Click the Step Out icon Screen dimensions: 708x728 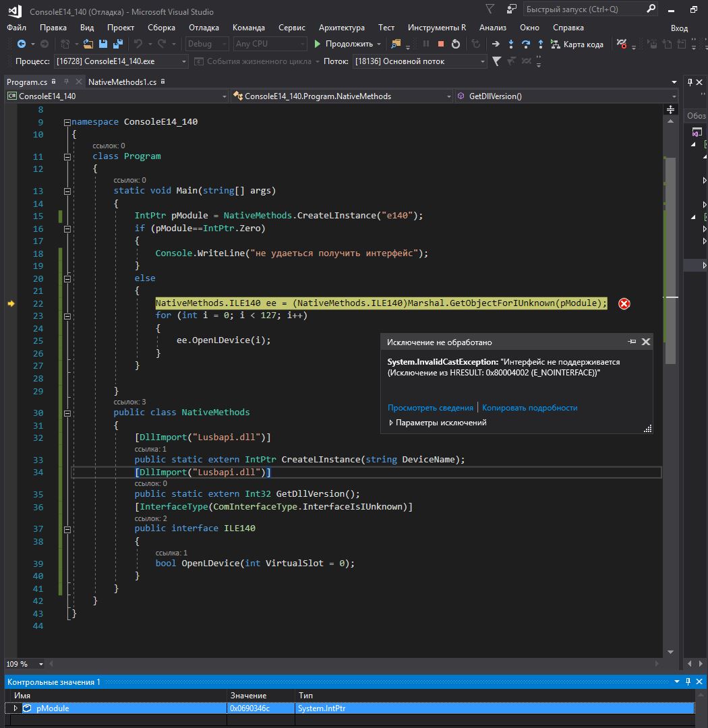541,44
